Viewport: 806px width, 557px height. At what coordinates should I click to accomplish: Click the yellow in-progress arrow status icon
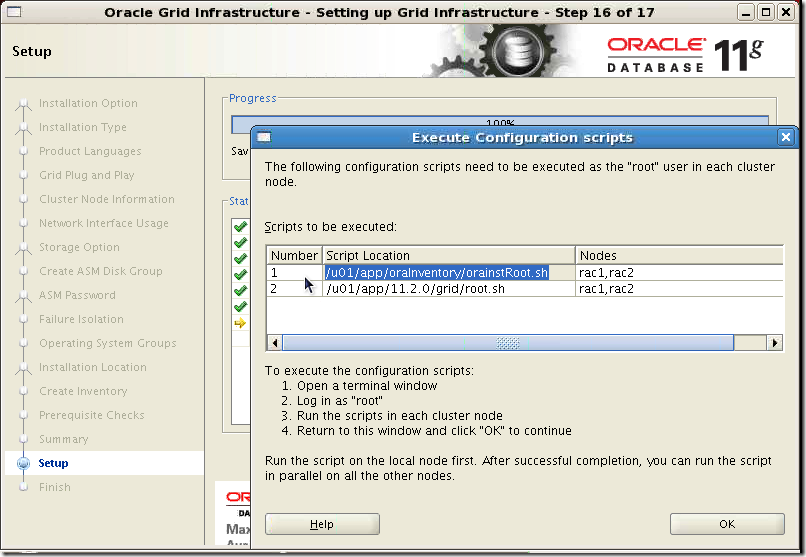pyautogui.click(x=240, y=323)
